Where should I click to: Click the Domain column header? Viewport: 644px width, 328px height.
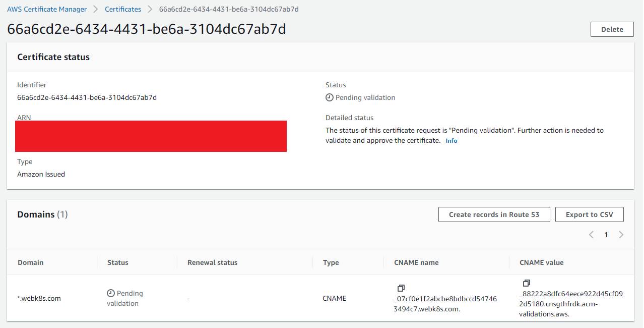pyautogui.click(x=31, y=262)
